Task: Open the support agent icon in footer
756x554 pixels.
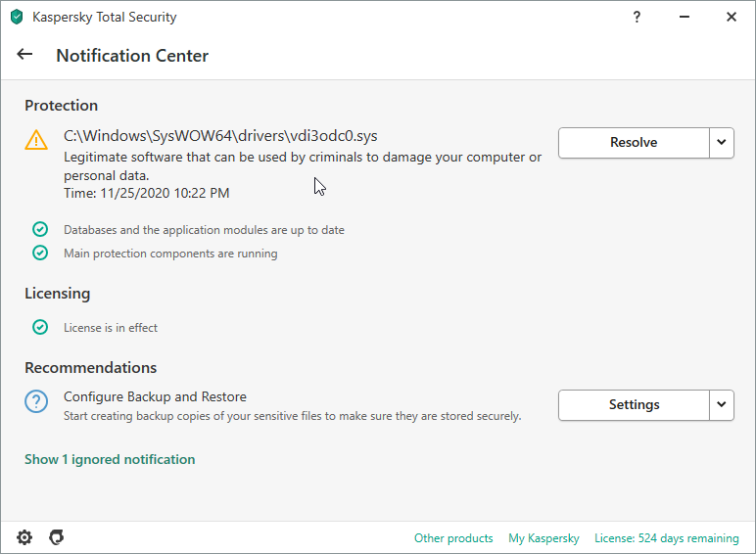Action: 57,537
